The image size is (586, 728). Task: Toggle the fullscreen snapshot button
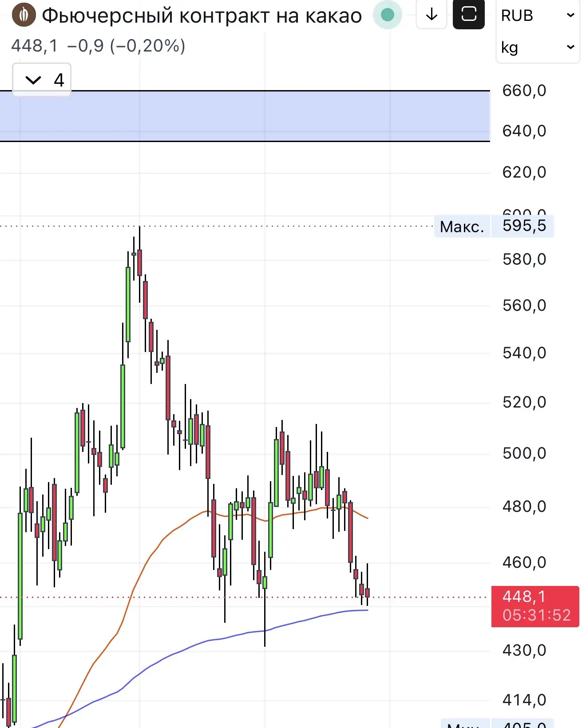[x=469, y=15]
